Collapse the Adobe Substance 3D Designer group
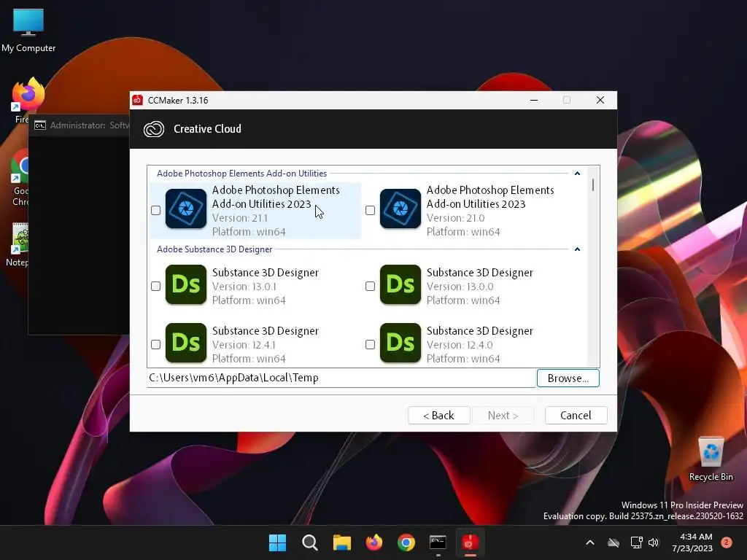The height and width of the screenshot is (560, 747). [x=578, y=249]
